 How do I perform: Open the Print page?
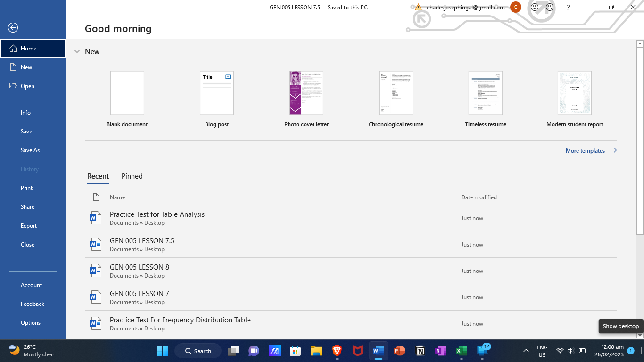(x=33, y=188)
